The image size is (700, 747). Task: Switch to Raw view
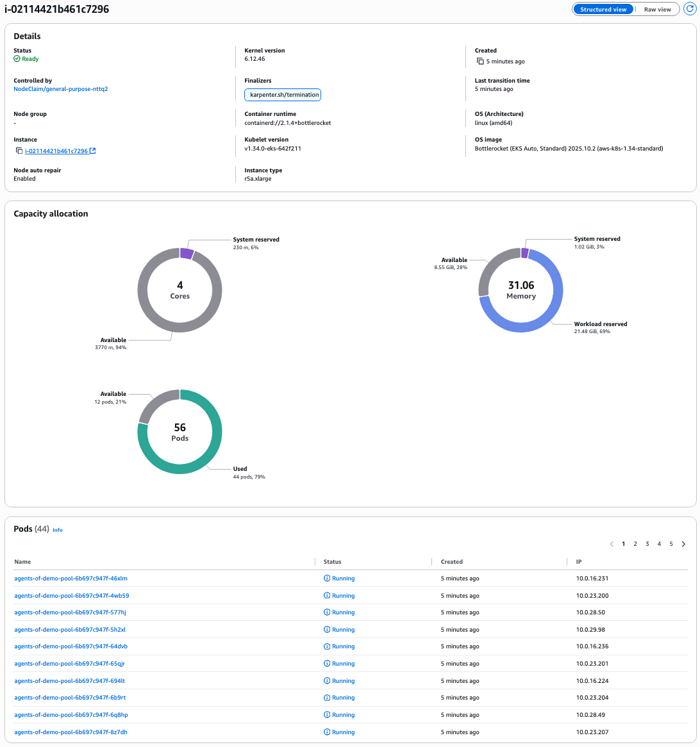pyautogui.click(x=656, y=9)
